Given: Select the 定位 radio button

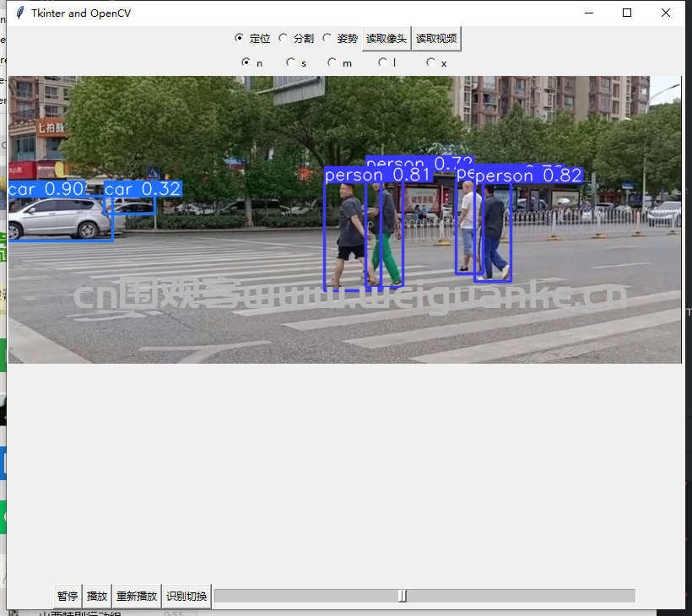Looking at the screenshot, I should (x=240, y=38).
